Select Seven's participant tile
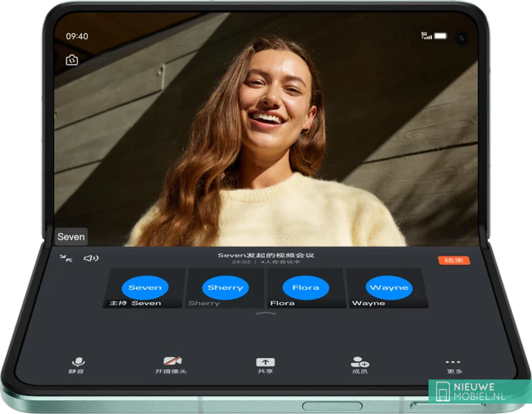The height and width of the screenshot is (414, 532). pos(145,288)
